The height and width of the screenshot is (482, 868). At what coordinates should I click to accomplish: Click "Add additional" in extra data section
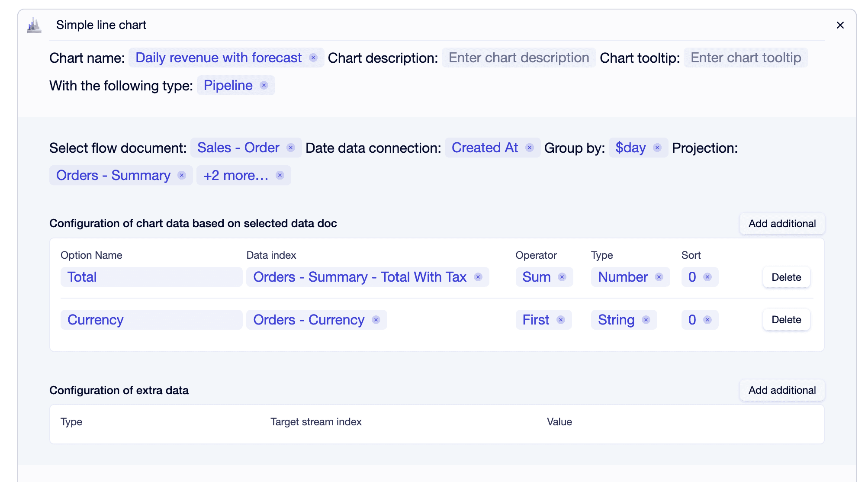point(781,390)
